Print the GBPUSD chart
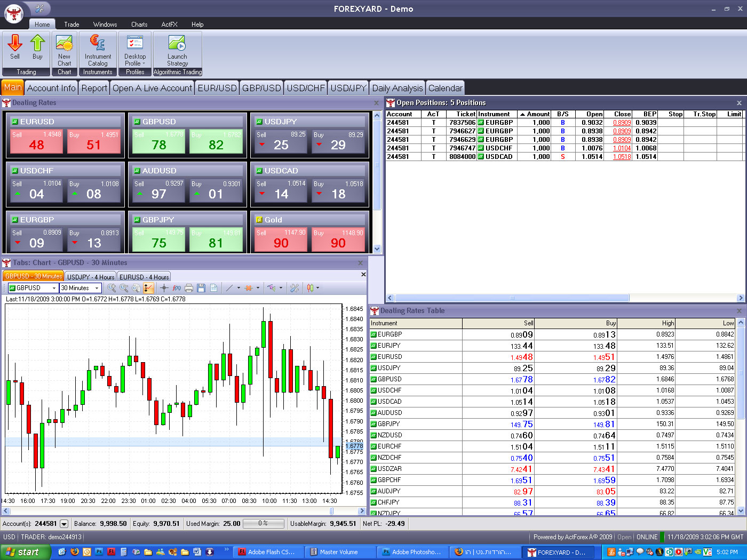This screenshot has height=560, width=747. (x=188, y=287)
